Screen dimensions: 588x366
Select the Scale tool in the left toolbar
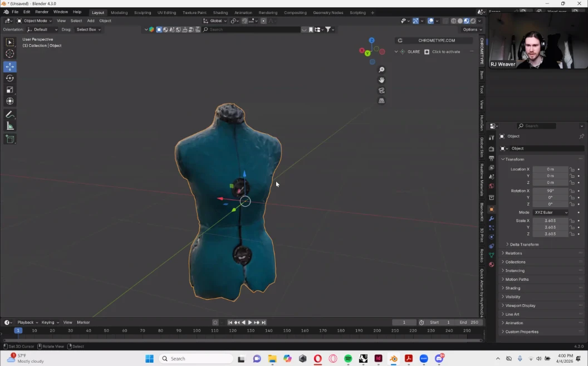click(x=10, y=90)
